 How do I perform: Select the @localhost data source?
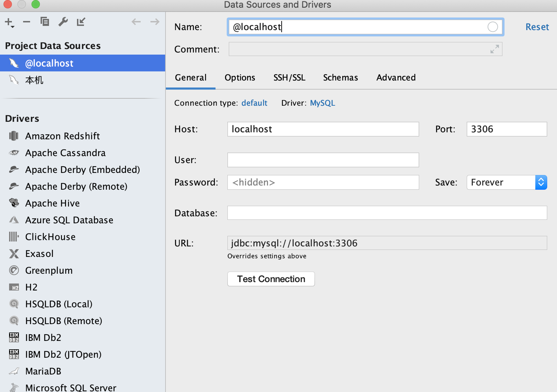click(83, 63)
